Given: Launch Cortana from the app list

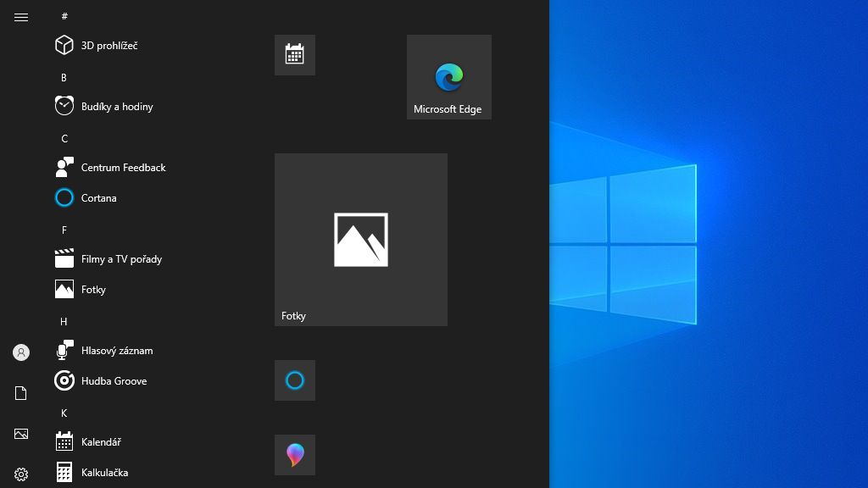Looking at the screenshot, I should [98, 198].
